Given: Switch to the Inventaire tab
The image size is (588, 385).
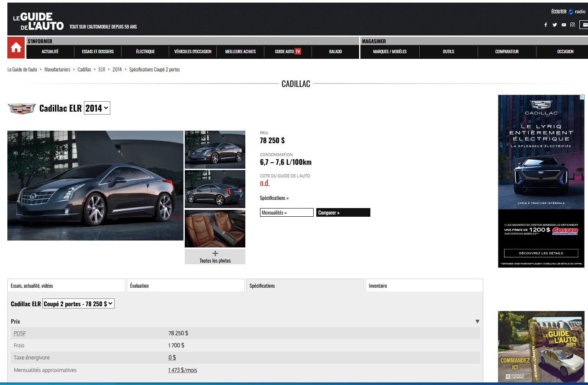Looking at the screenshot, I should click(x=424, y=286).
